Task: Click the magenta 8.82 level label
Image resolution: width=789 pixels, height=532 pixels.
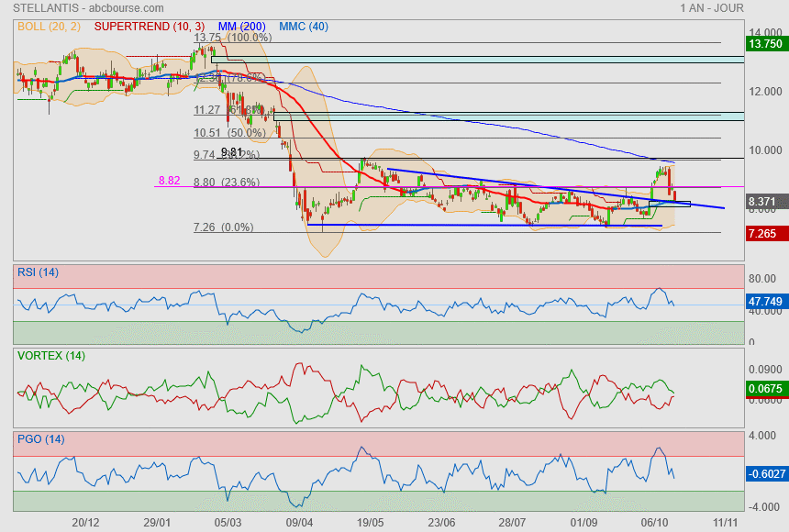Action: [169, 181]
